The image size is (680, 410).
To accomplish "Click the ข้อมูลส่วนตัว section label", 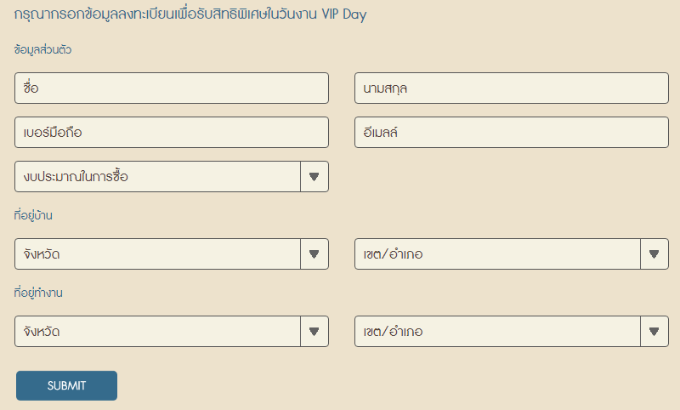I will pos(43,49).
